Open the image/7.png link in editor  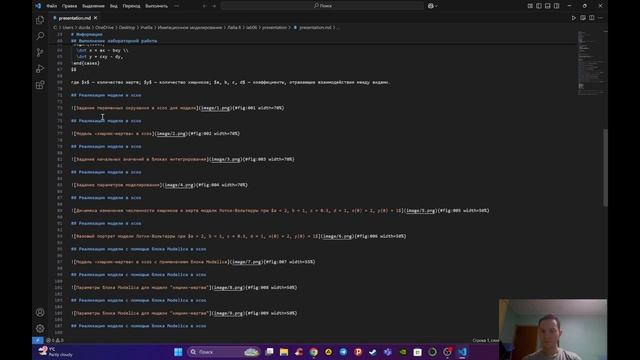(247, 262)
